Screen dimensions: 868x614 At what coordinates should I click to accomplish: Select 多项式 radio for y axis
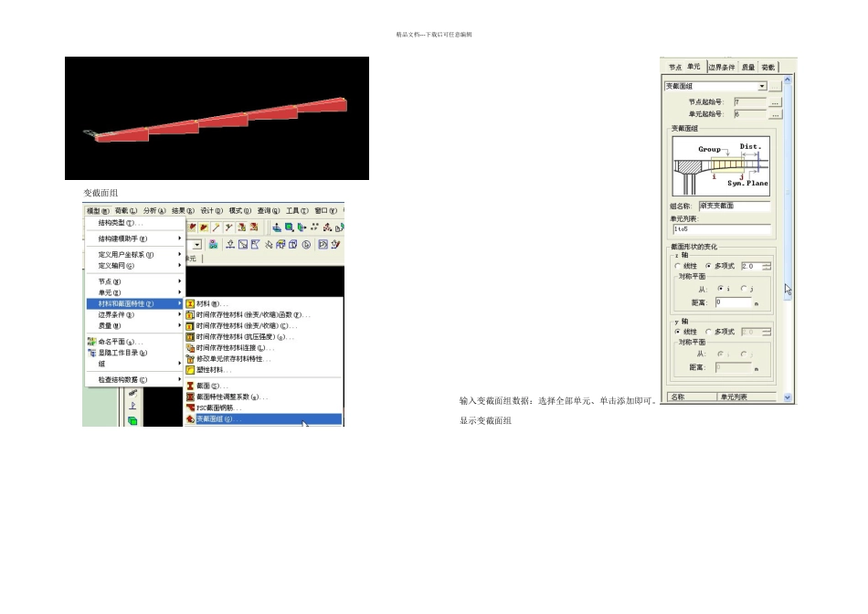720,333
